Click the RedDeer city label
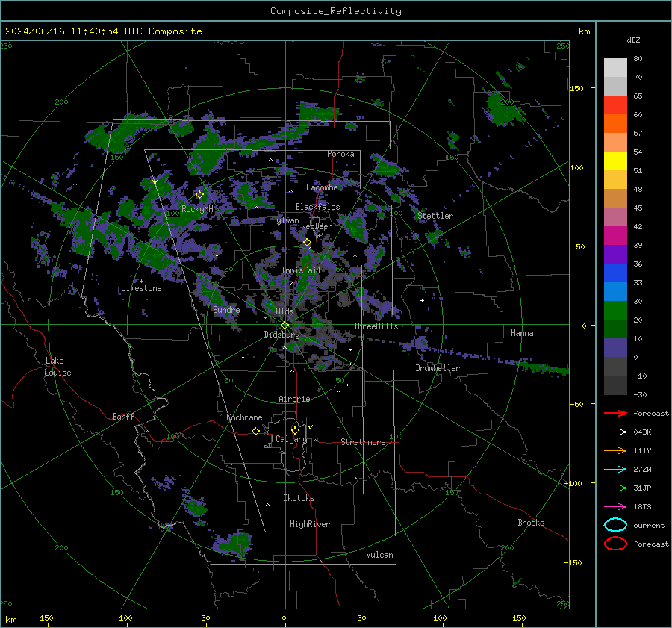Image resolution: width=672 pixels, height=628 pixels. 317,226
